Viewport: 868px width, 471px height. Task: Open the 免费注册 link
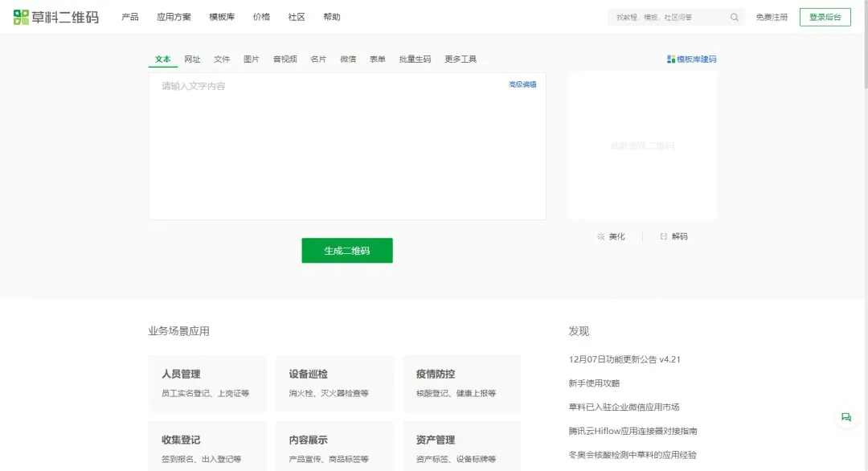(x=772, y=17)
